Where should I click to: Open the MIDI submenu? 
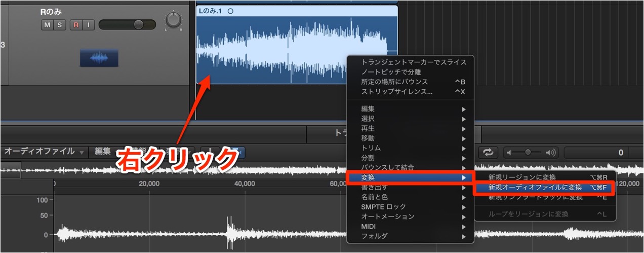click(411, 226)
